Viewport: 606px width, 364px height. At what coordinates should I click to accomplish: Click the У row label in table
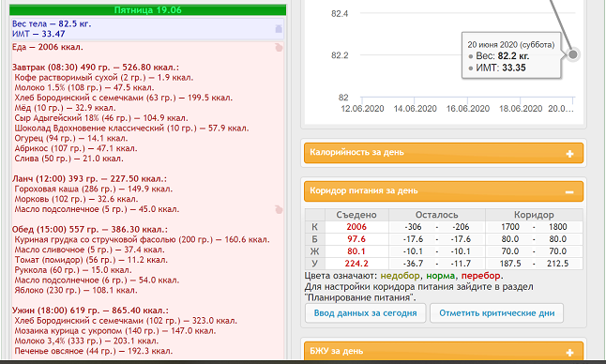pyautogui.click(x=314, y=264)
